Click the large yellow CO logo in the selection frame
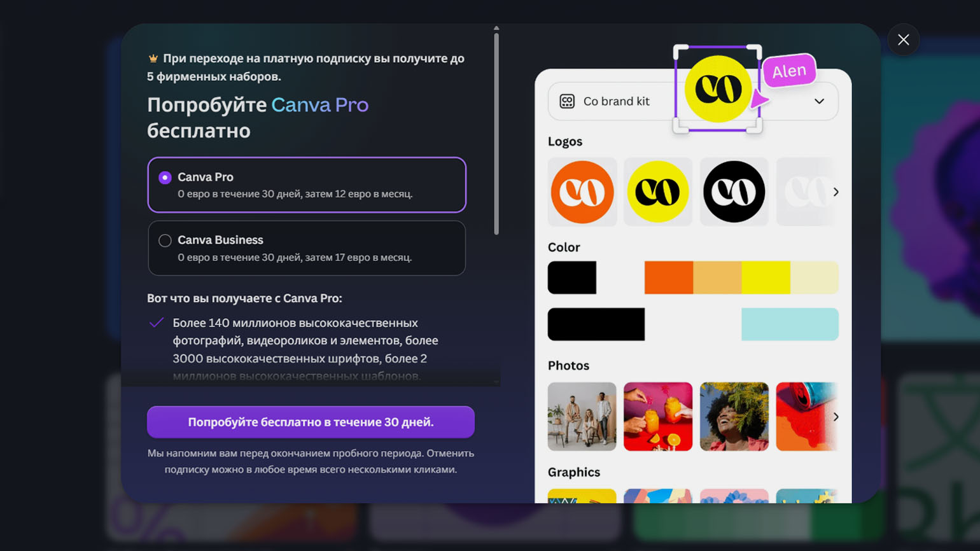The width and height of the screenshot is (980, 551). click(718, 88)
